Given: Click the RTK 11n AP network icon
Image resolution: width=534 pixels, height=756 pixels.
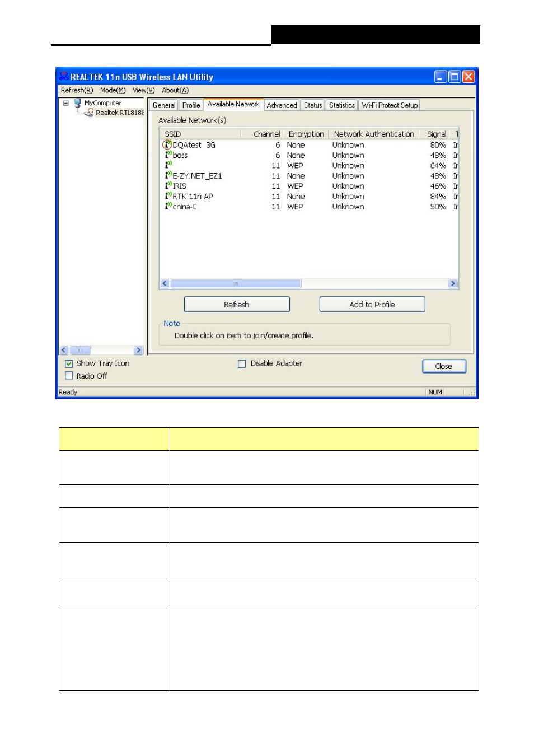Looking at the screenshot, I should [x=167, y=196].
